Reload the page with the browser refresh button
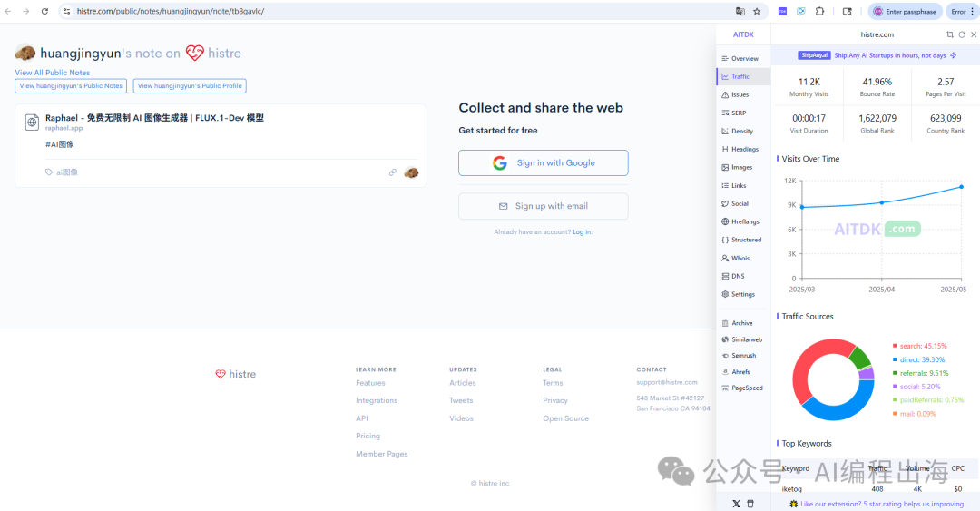980x511 pixels. pos(44,11)
